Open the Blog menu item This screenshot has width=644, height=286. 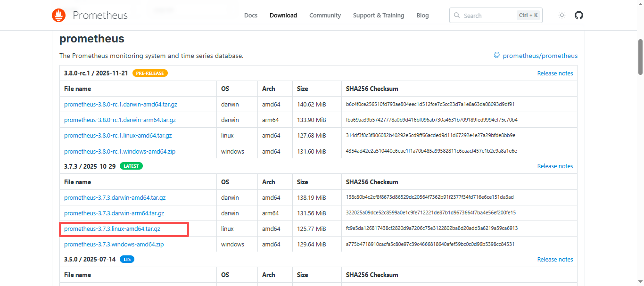pos(423,15)
